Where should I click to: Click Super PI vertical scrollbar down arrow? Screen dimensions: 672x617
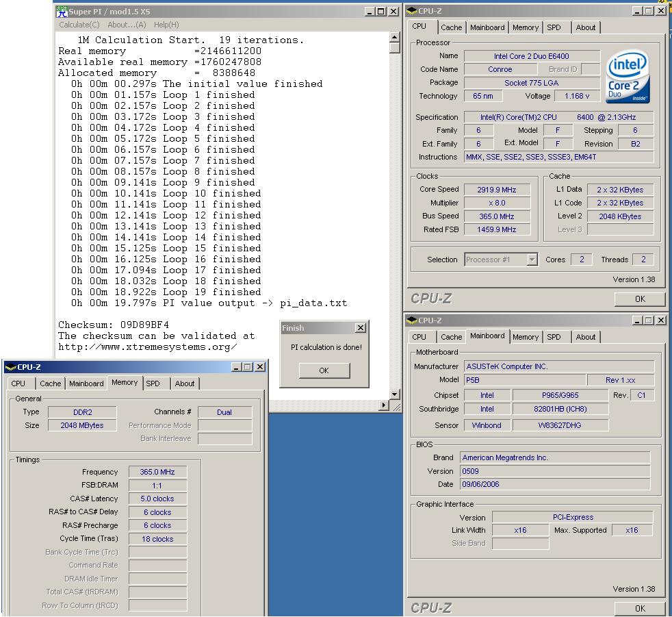point(395,394)
